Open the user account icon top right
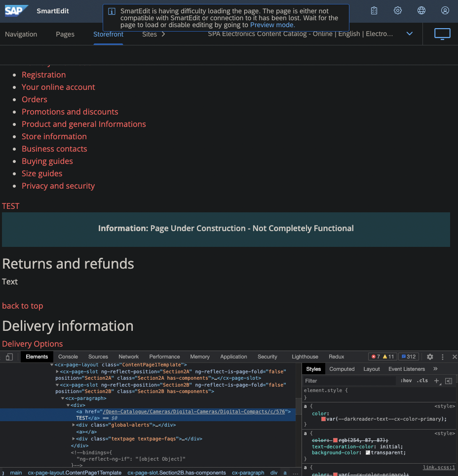This screenshot has height=476, width=458. (445, 10)
